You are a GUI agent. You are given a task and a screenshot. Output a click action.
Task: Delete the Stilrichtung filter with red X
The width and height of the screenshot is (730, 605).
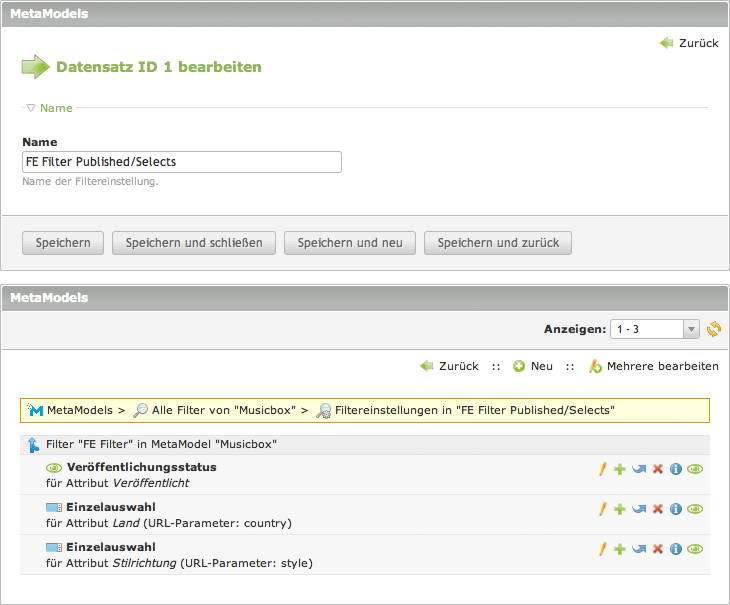point(657,549)
